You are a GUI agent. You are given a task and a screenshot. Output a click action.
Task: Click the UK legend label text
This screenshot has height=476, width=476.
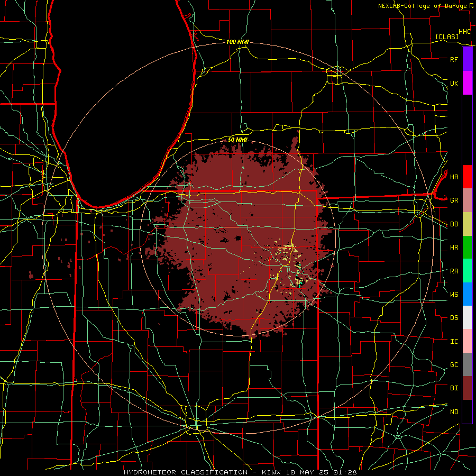[x=454, y=83]
